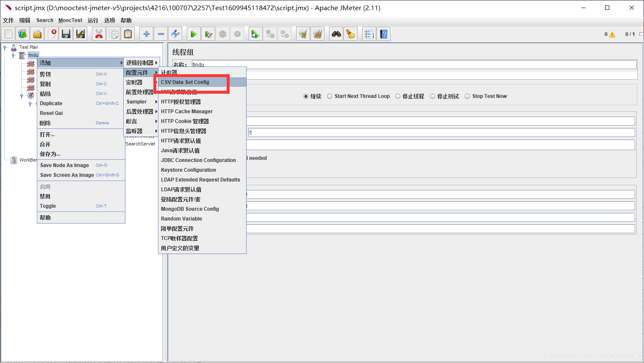Select the Stop Test Now radio button

[x=467, y=96]
